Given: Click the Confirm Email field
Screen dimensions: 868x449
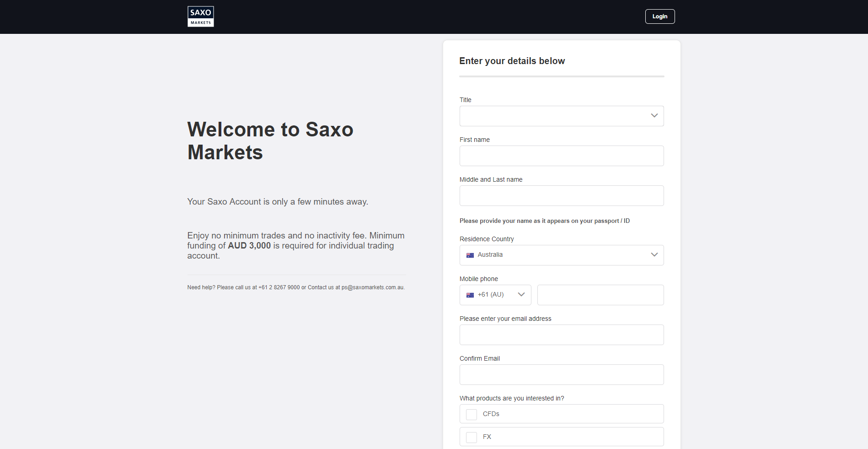Looking at the screenshot, I should tap(561, 374).
